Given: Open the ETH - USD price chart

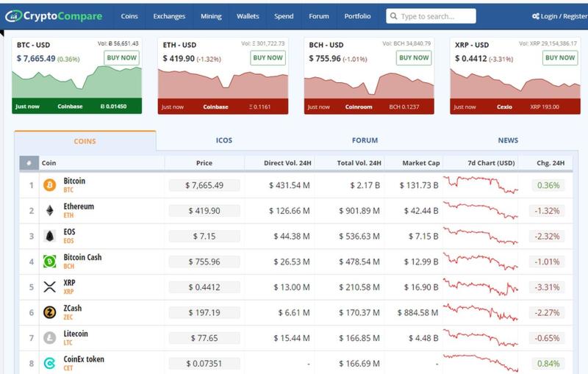Looking at the screenshot, I should click(x=223, y=83).
